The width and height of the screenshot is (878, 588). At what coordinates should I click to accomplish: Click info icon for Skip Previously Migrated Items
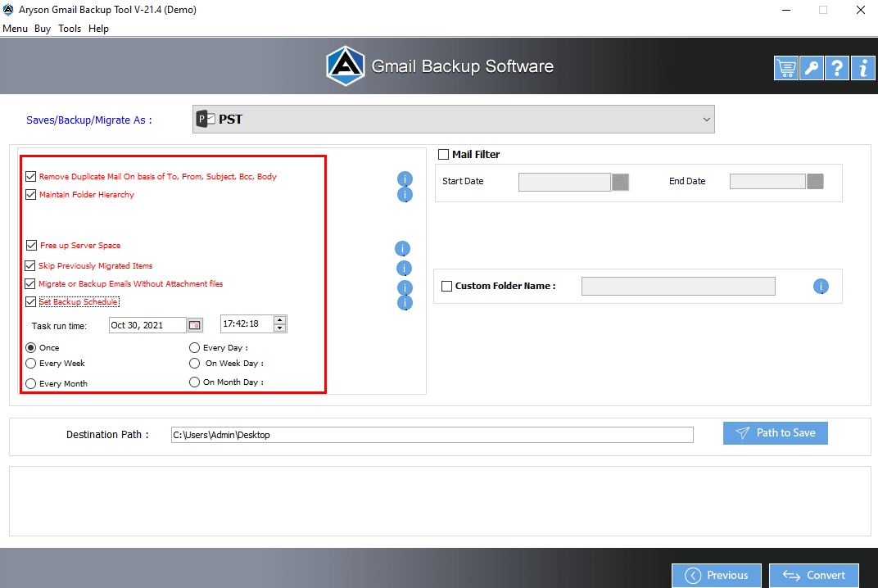pyautogui.click(x=404, y=269)
